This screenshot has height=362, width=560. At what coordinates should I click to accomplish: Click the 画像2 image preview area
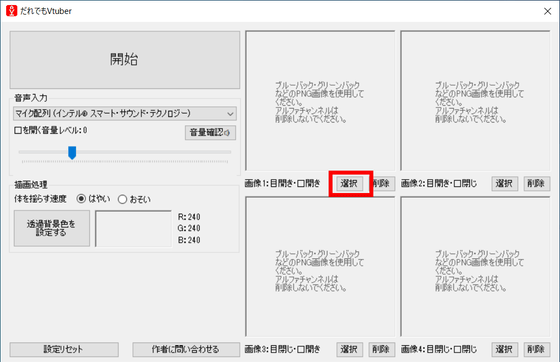click(475, 101)
